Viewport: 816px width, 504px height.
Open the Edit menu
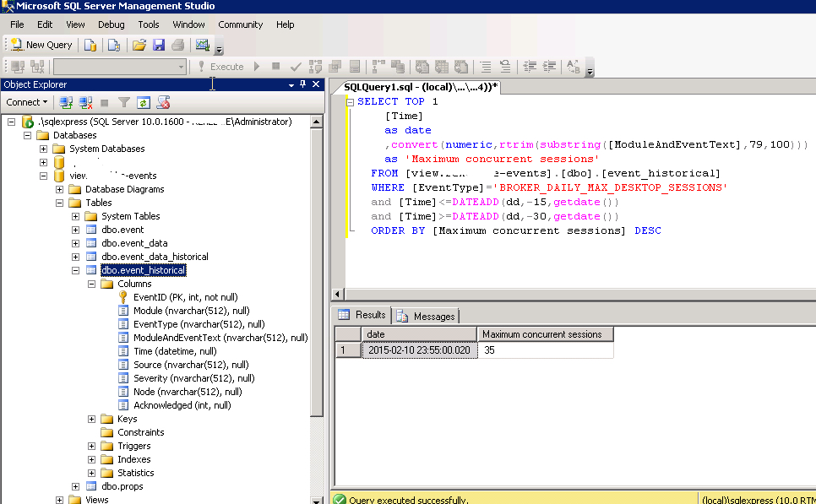tap(45, 24)
